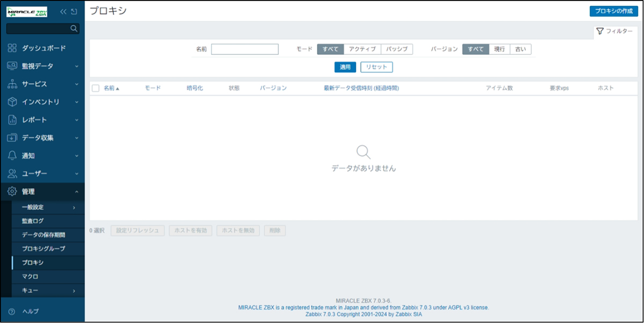Sort the table by 名前 column
The image size is (644, 323).
click(x=111, y=88)
